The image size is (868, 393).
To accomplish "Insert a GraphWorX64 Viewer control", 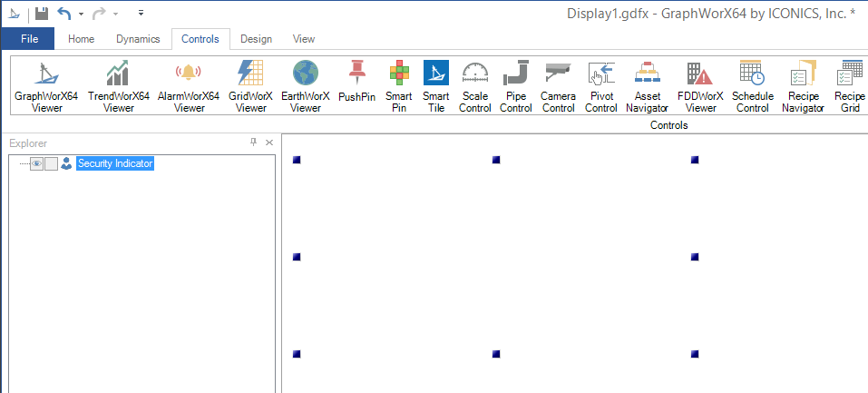I will point(46,87).
